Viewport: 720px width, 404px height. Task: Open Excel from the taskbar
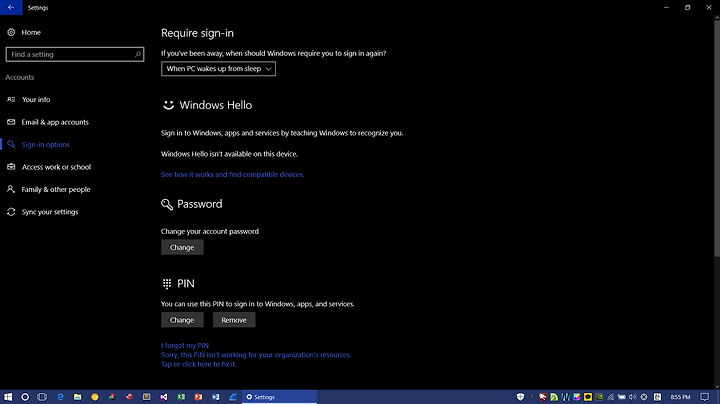181,397
